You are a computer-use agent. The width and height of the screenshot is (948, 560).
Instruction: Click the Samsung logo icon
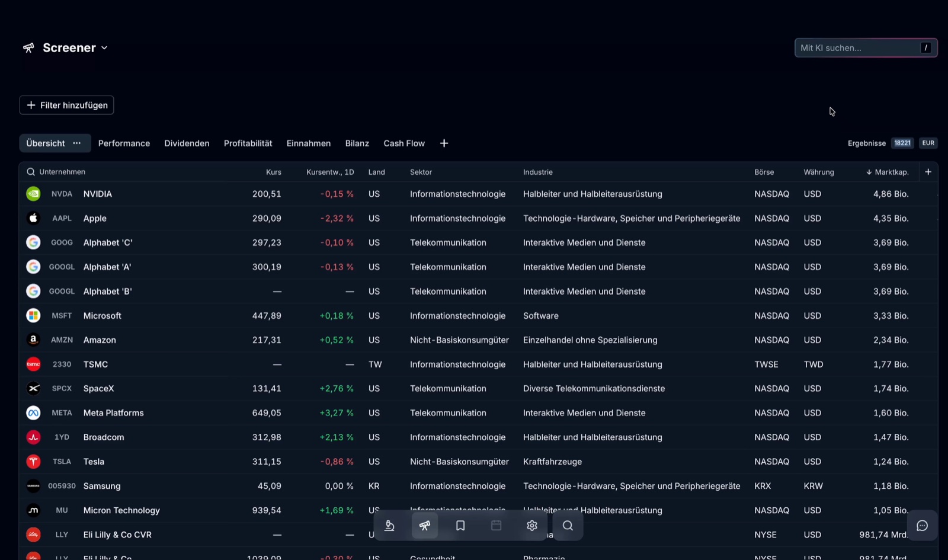point(34,486)
